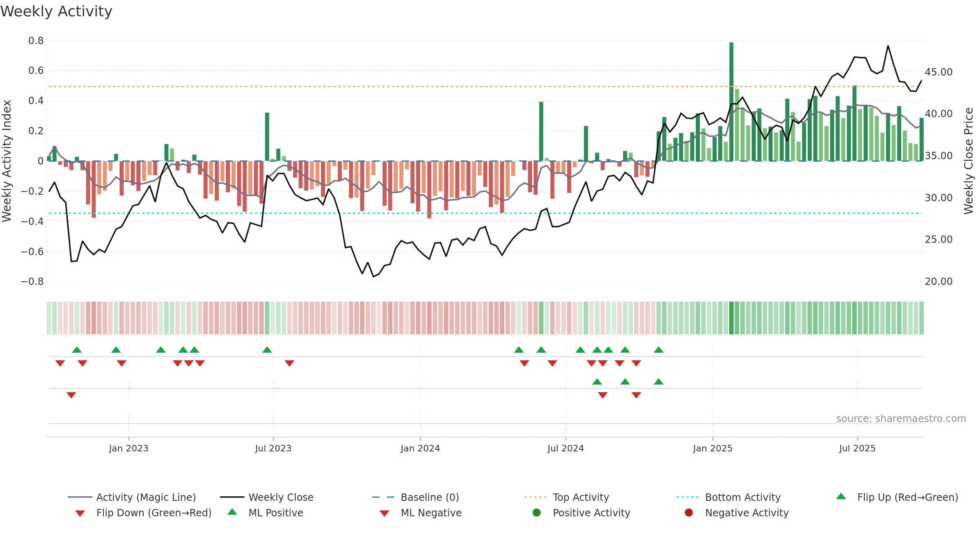
Task: Click the Weekly Activity chart title
Action: (x=56, y=11)
